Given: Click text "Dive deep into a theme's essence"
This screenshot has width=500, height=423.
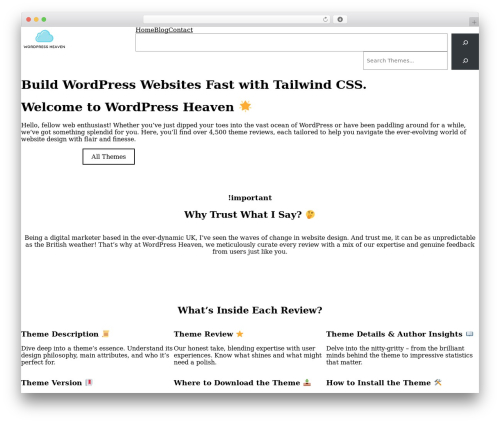Looking at the screenshot, I should (97, 355).
